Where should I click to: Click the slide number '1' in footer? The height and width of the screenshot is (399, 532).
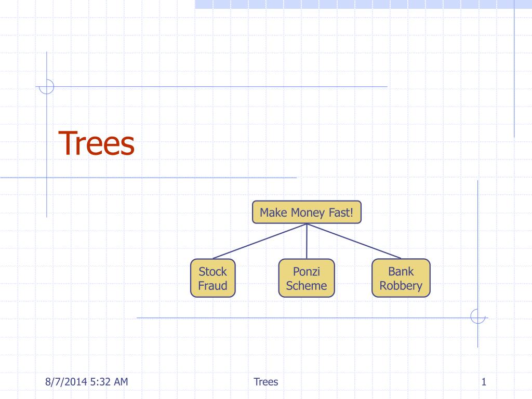point(484,382)
